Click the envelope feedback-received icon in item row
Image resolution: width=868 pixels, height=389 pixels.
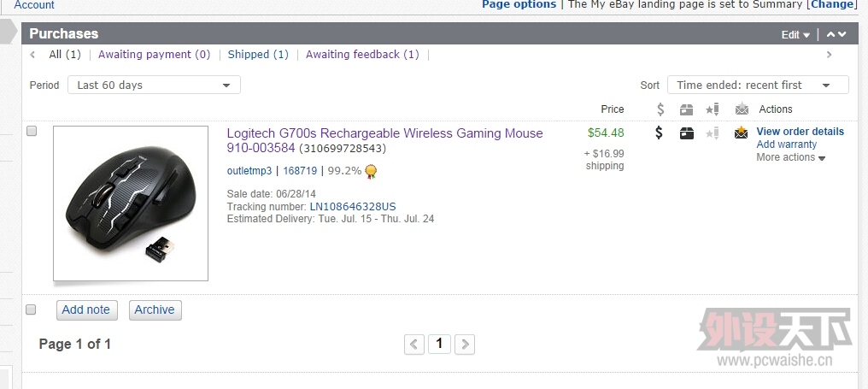[742, 133]
